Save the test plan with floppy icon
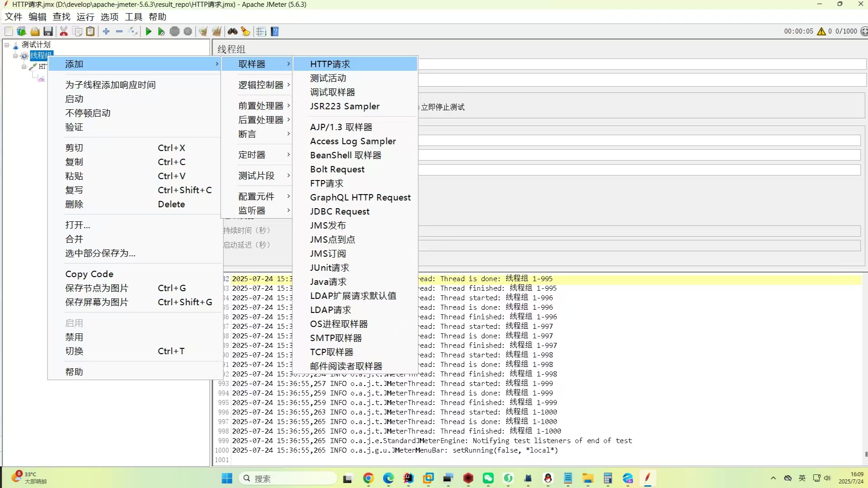Image resolution: width=868 pixels, height=488 pixels. click(x=48, y=31)
